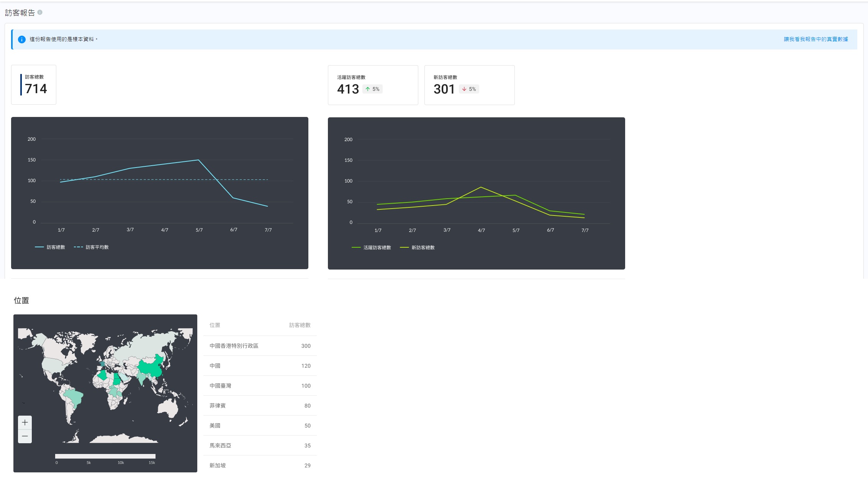Click red down-arrow 5% badge
Screen dimensions: 868x495
point(469,89)
